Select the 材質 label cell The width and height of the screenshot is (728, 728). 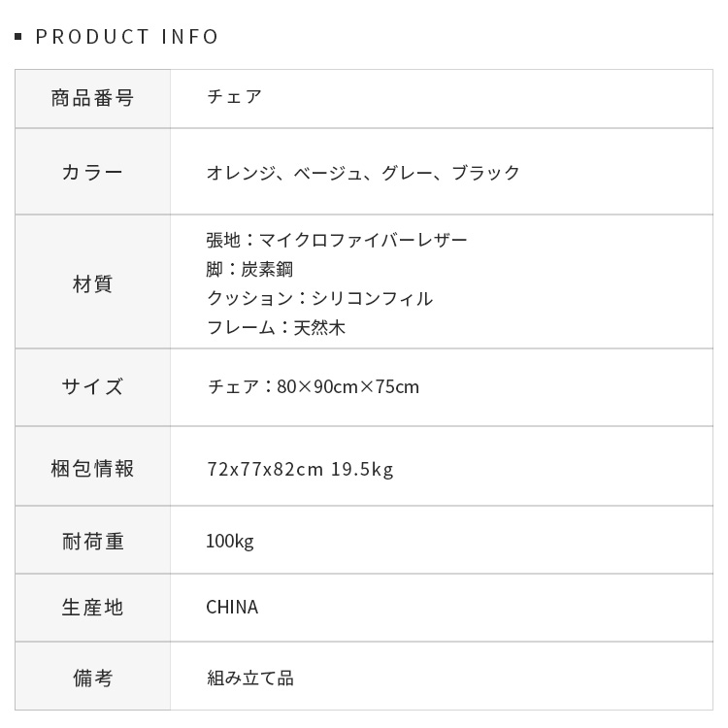click(92, 283)
